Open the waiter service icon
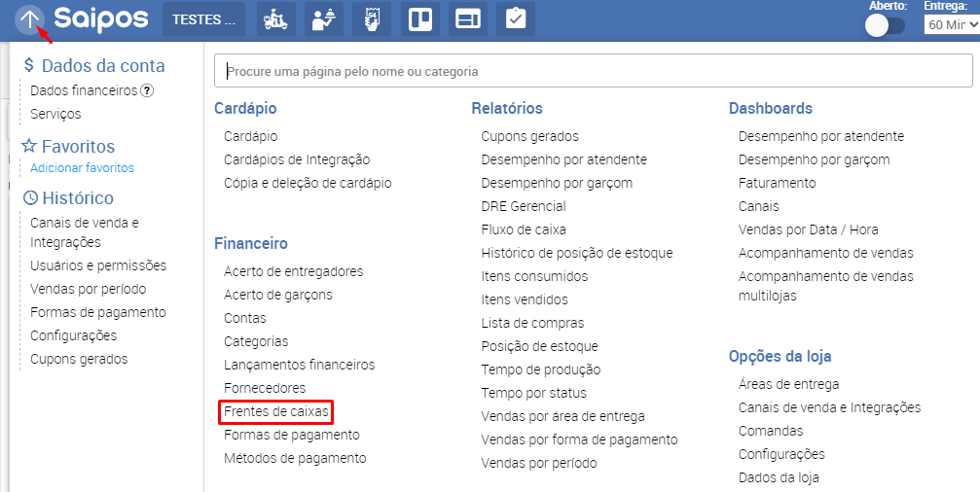Viewport: 980px width, 492px height. click(324, 19)
